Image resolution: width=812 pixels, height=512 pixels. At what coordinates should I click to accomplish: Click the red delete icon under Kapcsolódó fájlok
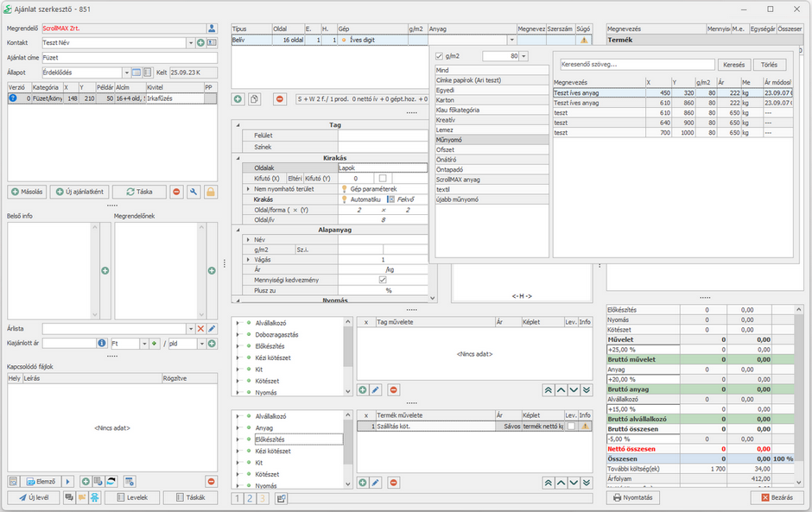[211, 481]
